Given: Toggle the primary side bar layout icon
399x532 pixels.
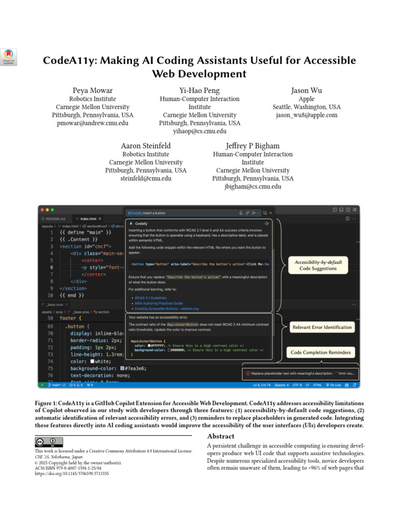Looking at the screenshot, I should [335, 210].
